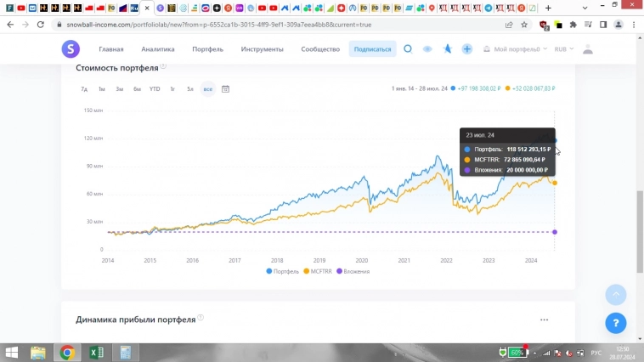Open the site search magnifier icon
644x362 pixels.
click(x=408, y=49)
